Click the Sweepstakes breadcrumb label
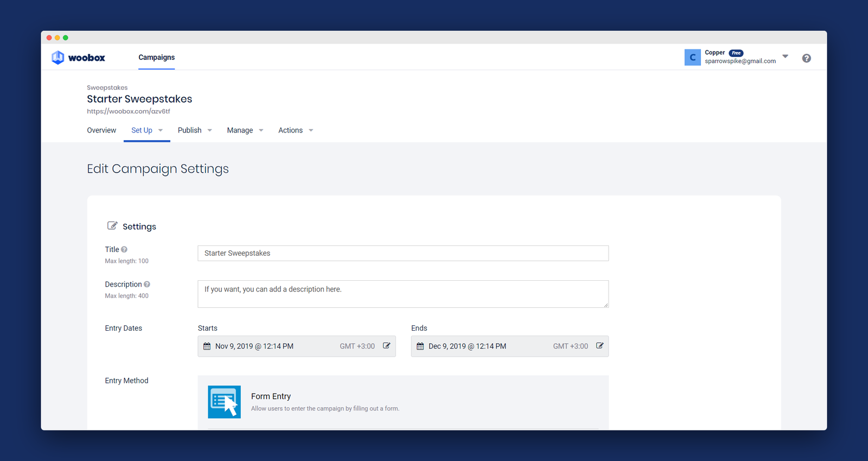The height and width of the screenshot is (461, 868). click(107, 87)
